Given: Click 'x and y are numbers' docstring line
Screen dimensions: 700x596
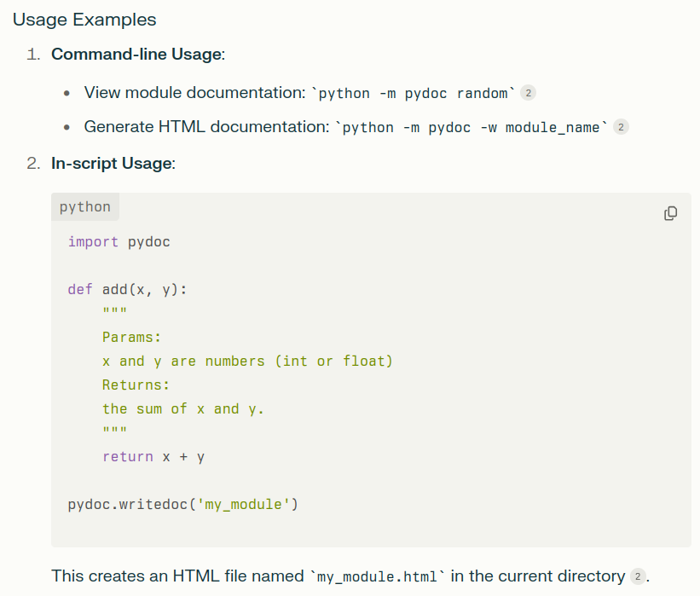Looking at the screenshot, I should (x=247, y=362).
